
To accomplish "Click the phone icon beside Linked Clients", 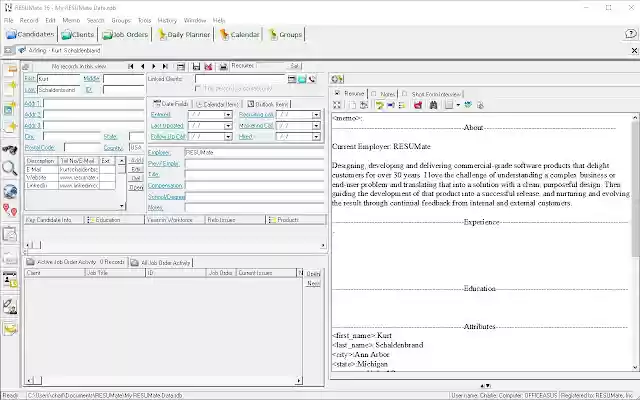I will (x=312, y=79).
